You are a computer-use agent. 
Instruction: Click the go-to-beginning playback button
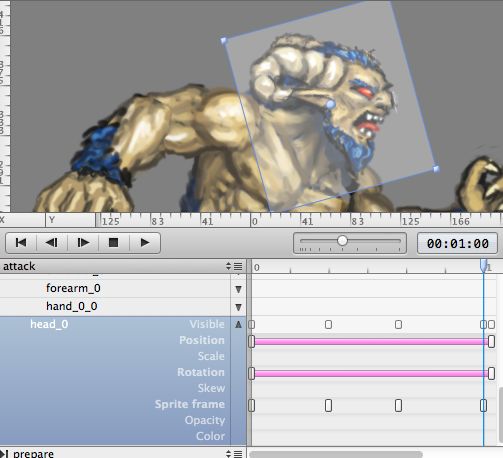21,243
